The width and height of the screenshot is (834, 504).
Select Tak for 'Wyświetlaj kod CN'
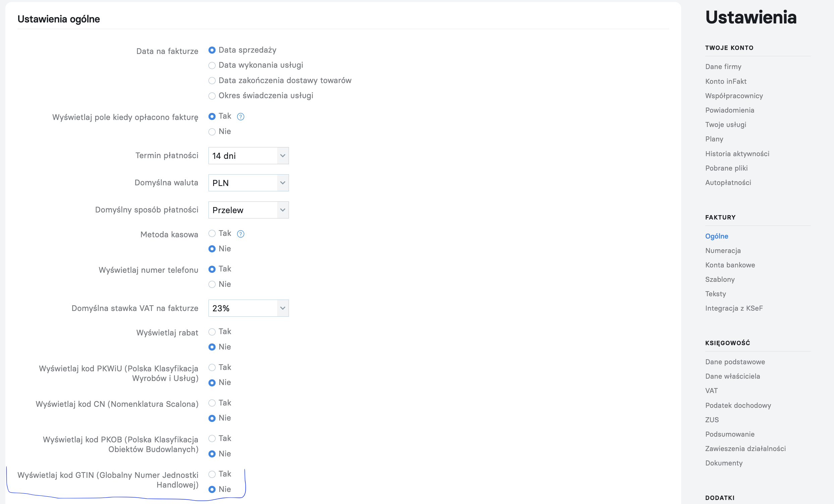tap(212, 403)
